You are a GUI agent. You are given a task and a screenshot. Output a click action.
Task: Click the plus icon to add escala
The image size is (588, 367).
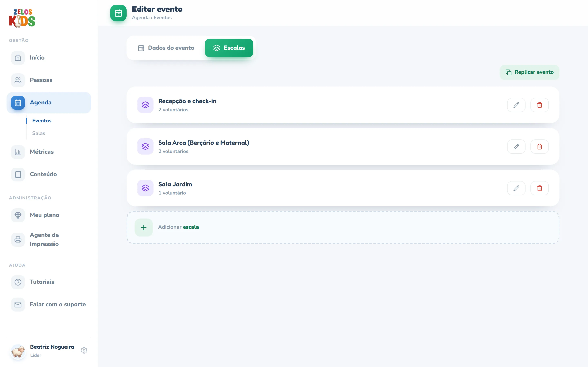(x=144, y=227)
